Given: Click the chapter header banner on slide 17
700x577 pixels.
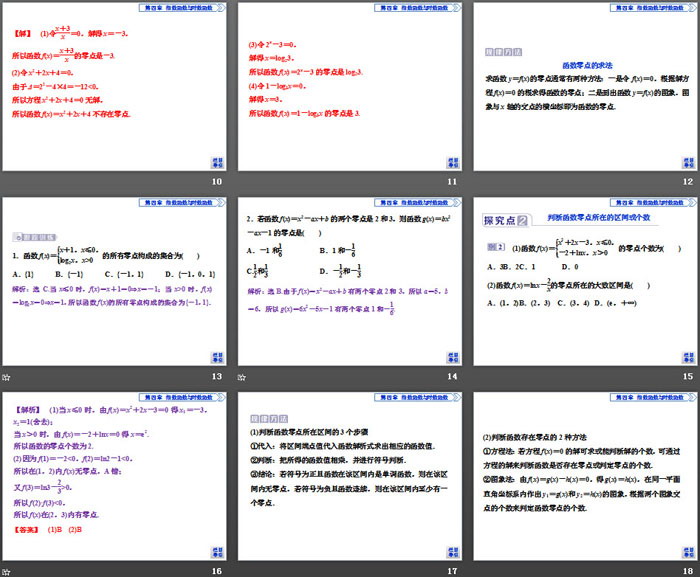Looking at the screenshot, I should 399,397.
